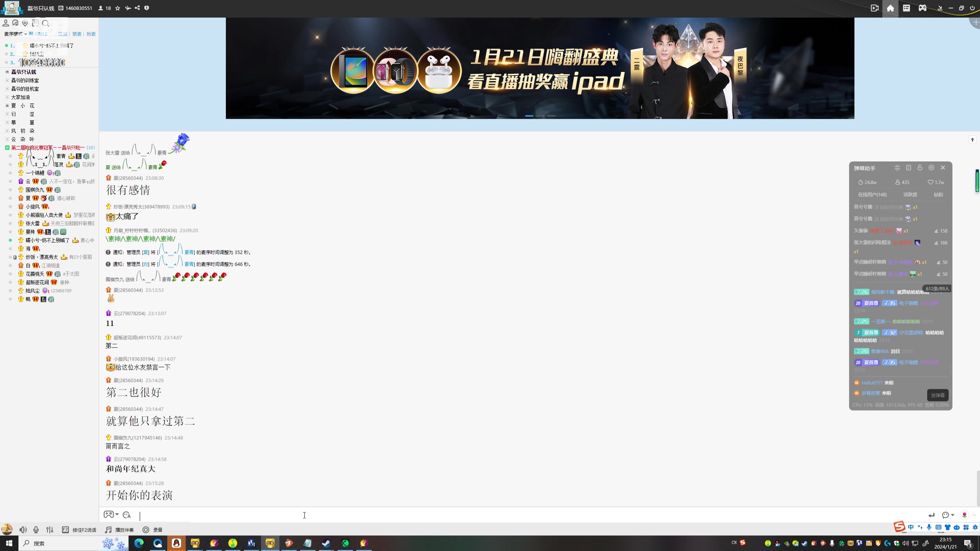Click the banner carousel first indicator dot

coord(529,116)
